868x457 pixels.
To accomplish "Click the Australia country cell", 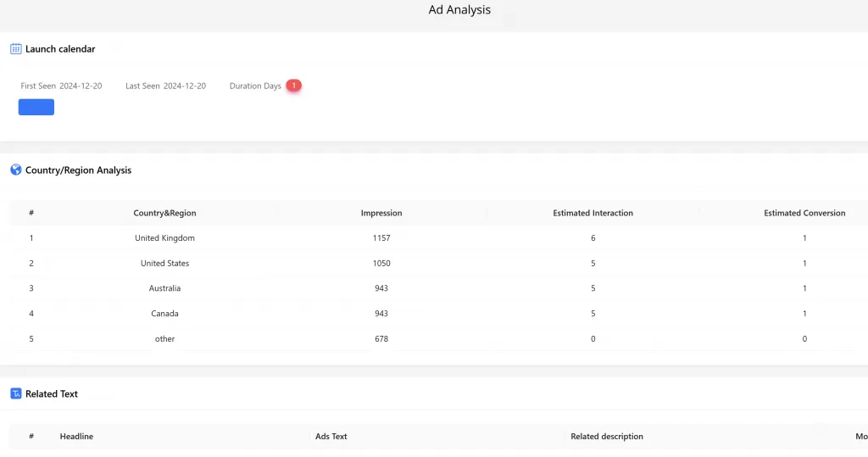I will 164,288.
